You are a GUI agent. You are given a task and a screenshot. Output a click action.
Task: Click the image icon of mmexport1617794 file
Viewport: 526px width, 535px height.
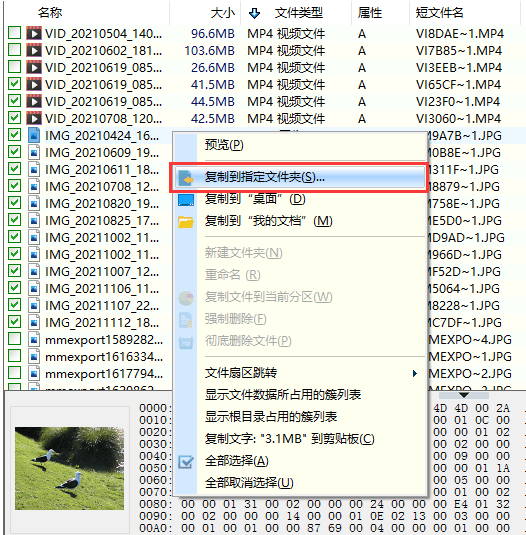(x=34, y=374)
